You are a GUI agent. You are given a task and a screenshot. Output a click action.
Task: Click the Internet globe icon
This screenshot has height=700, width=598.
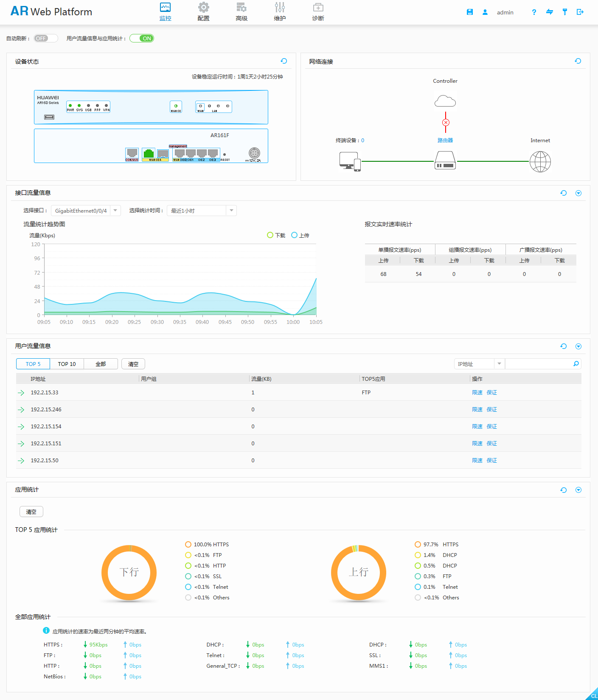pyautogui.click(x=540, y=162)
